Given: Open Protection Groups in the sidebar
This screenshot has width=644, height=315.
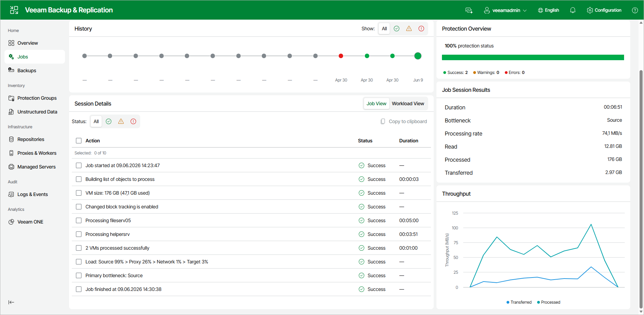Looking at the screenshot, I should point(35,98).
